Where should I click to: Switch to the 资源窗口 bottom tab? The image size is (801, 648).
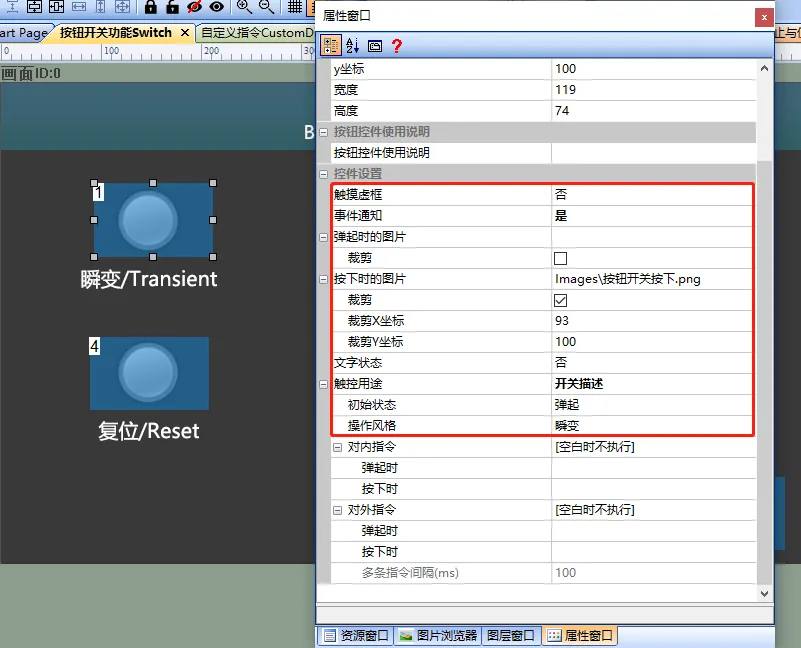click(x=356, y=635)
